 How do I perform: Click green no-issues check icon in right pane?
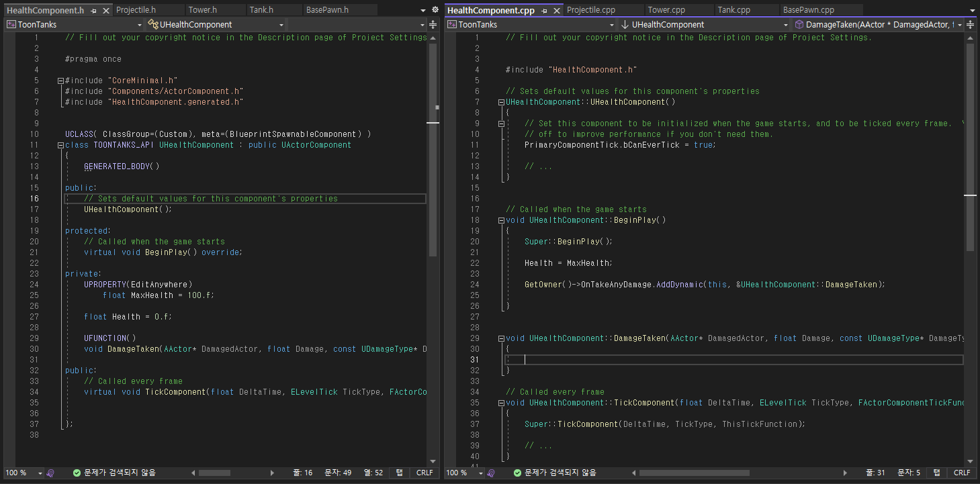(x=517, y=473)
